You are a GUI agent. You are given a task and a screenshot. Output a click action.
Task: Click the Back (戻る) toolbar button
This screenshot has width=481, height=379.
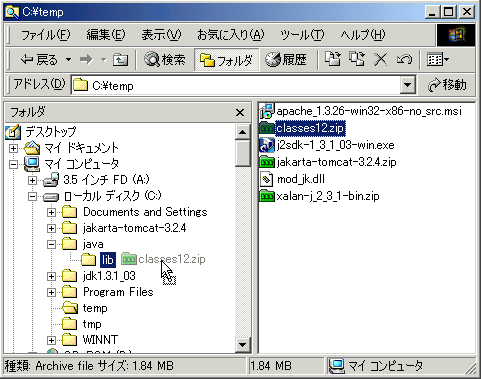(39, 60)
